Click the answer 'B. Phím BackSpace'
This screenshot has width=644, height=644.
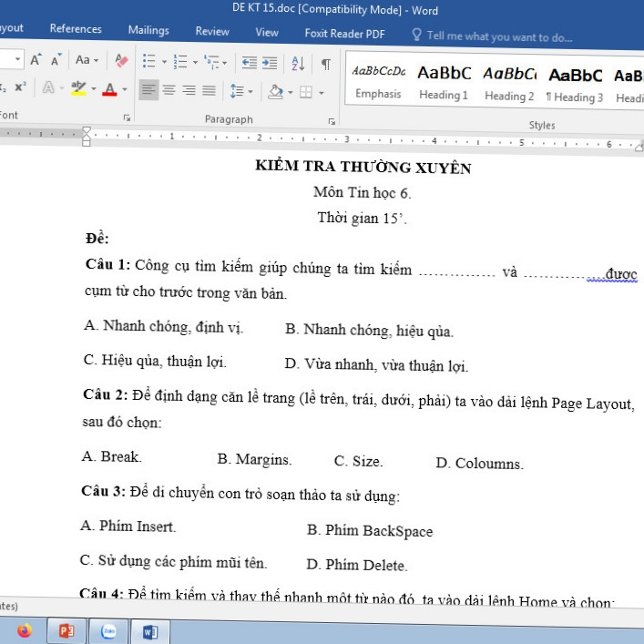point(370,531)
